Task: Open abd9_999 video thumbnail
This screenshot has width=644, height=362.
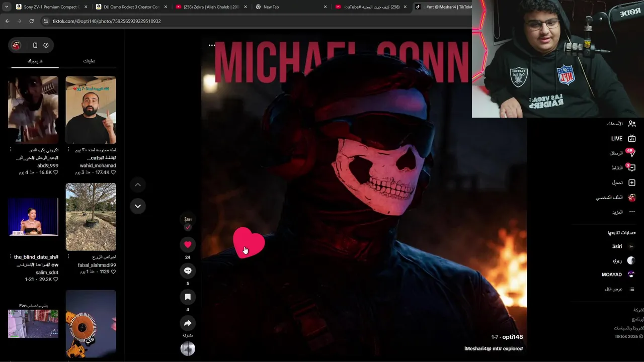Action: [33, 110]
